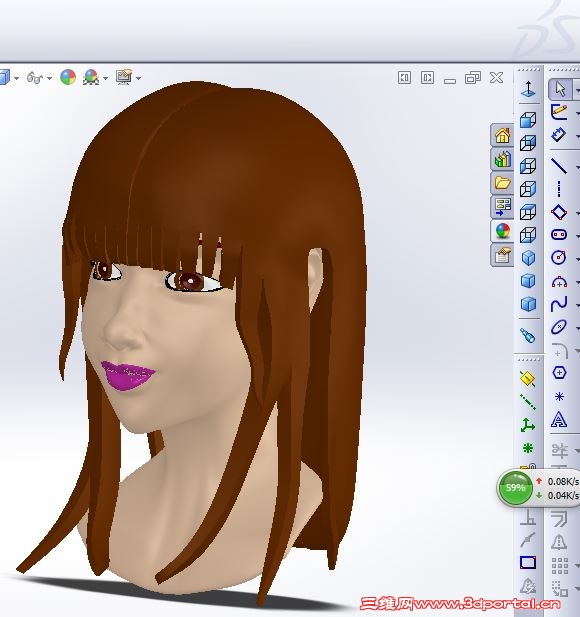Image resolution: width=580 pixels, height=617 pixels.
Task: Expand the Slot tool dropdown arrow
Action: [577, 236]
